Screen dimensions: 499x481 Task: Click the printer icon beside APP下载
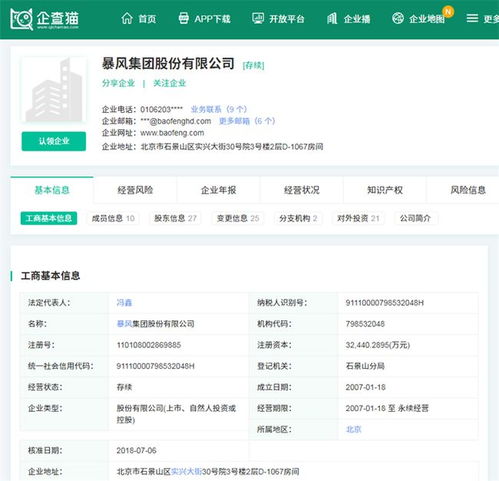click(183, 18)
